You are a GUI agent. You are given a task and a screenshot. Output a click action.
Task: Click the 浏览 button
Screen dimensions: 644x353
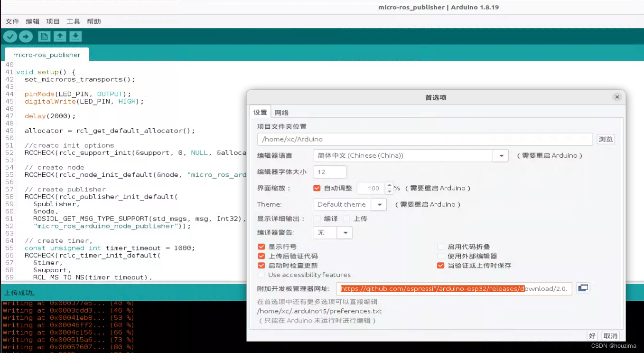[x=606, y=139]
